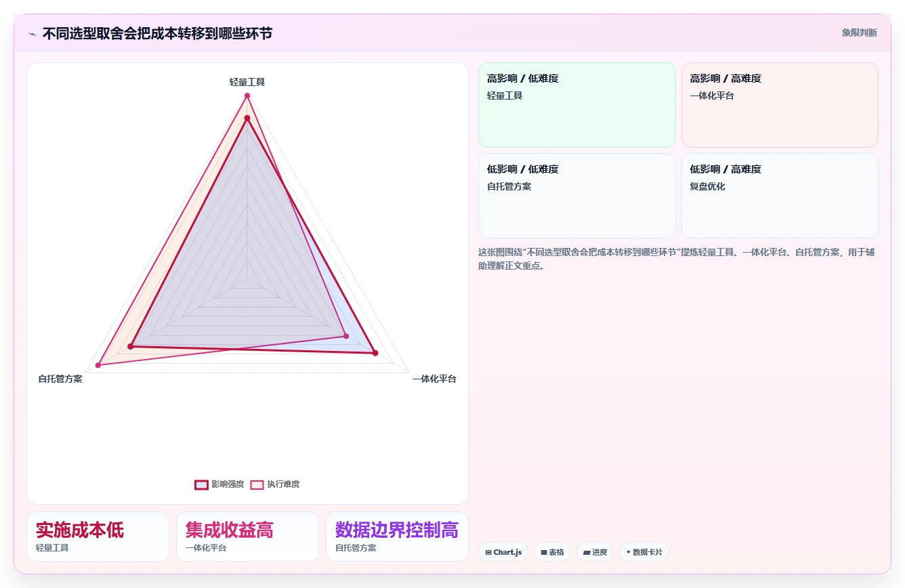Click 影响强度 data point on 自托管方案 axis
The image size is (905, 588).
pyautogui.click(x=131, y=347)
